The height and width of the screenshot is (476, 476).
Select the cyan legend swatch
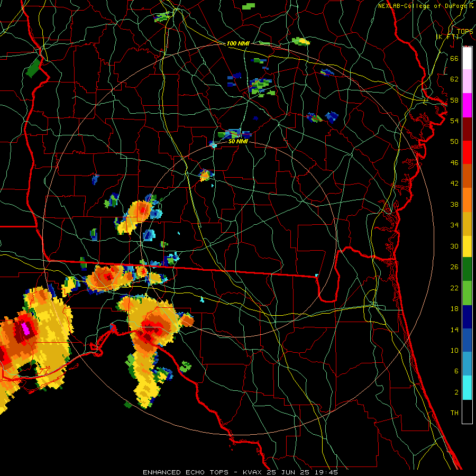pyautogui.click(x=467, y=388)
